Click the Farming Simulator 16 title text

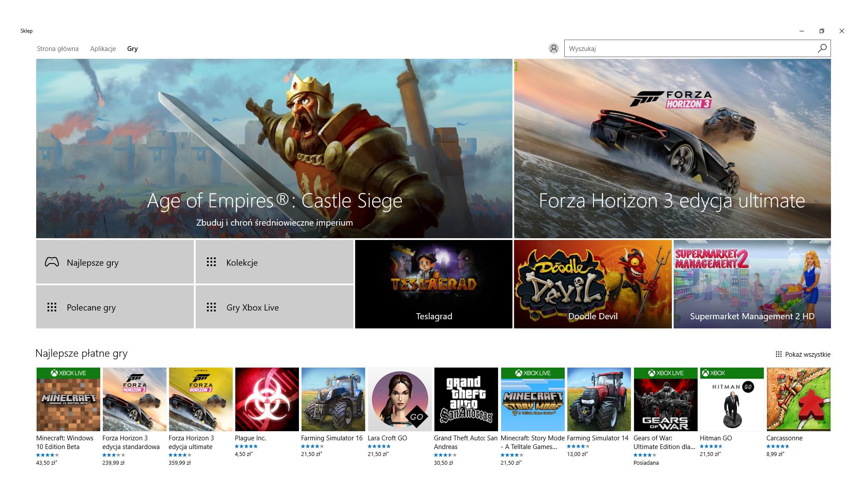click(x=332, y=438)
